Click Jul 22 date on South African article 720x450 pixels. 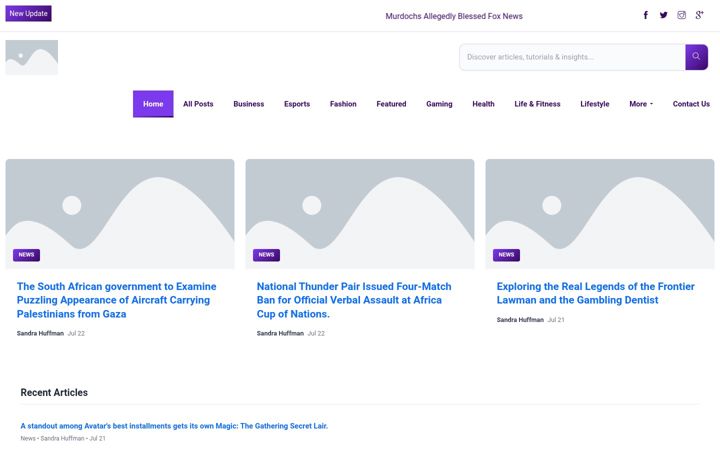tap(76, 333)
